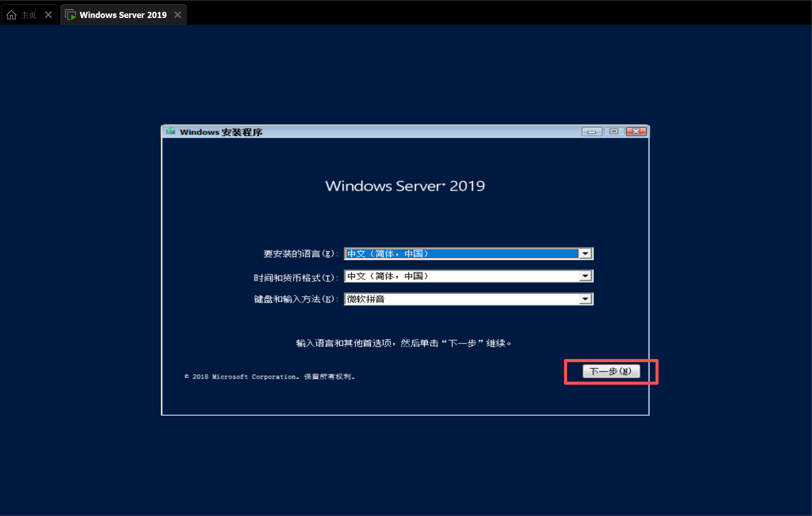Minimize the Windows 安装程序 window
This screenshot has width=812, height=516.
click(x=592, y=132)
